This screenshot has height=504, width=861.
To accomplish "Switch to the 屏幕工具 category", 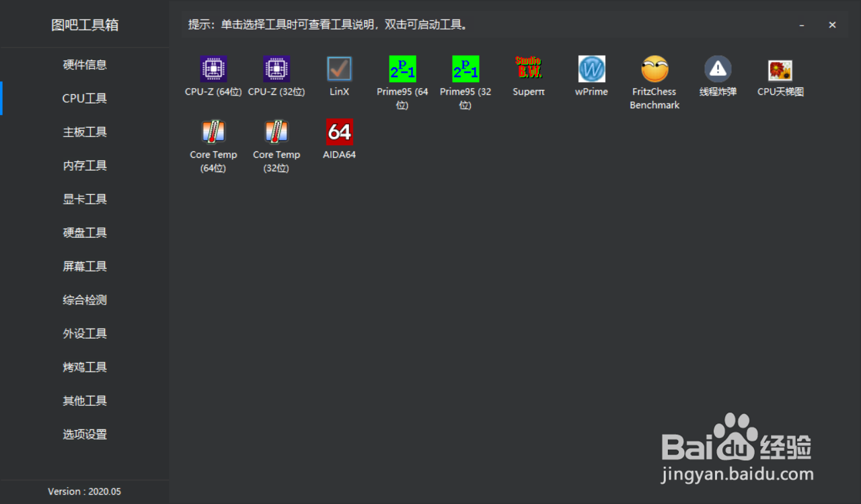I will [x=85, y=266].
